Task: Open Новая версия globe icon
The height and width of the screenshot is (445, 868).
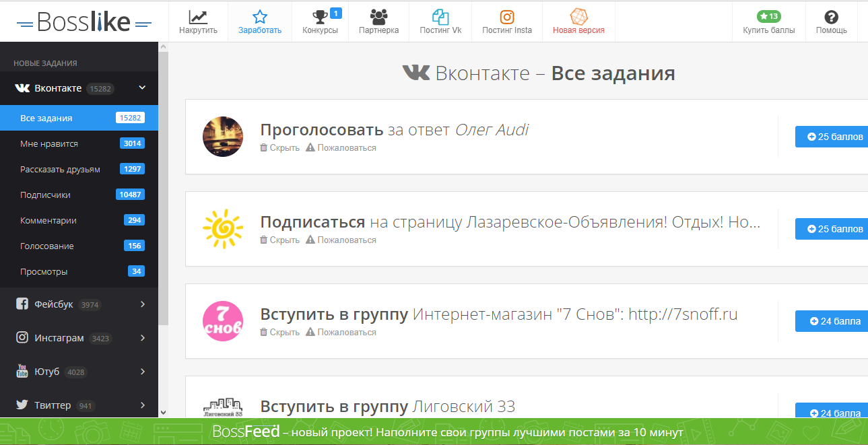Action: pyautogui.click(x=578, y=17)
